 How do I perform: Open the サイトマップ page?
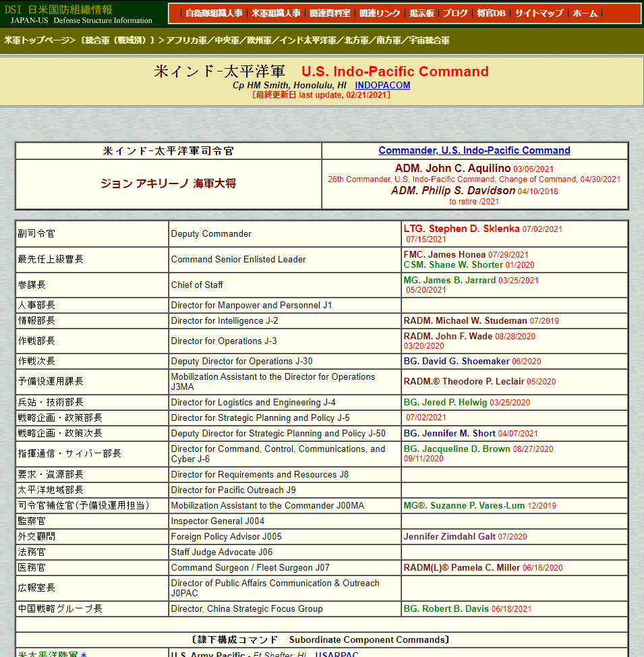coord(539,13)
